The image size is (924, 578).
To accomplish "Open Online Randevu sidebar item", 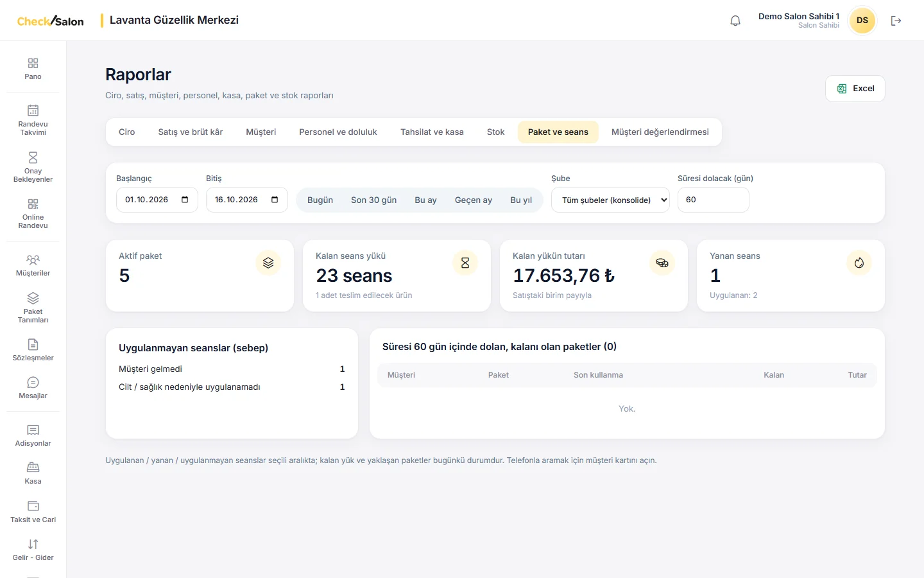I will 33,213.
